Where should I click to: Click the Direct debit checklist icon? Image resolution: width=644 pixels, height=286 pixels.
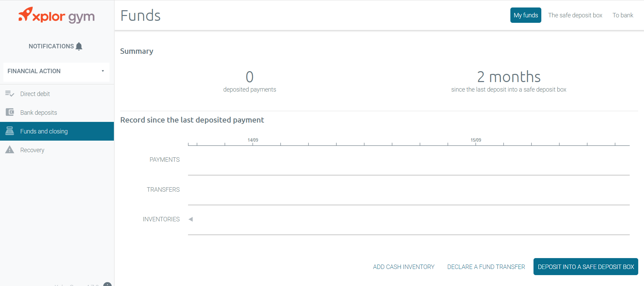tap(10, 94)
